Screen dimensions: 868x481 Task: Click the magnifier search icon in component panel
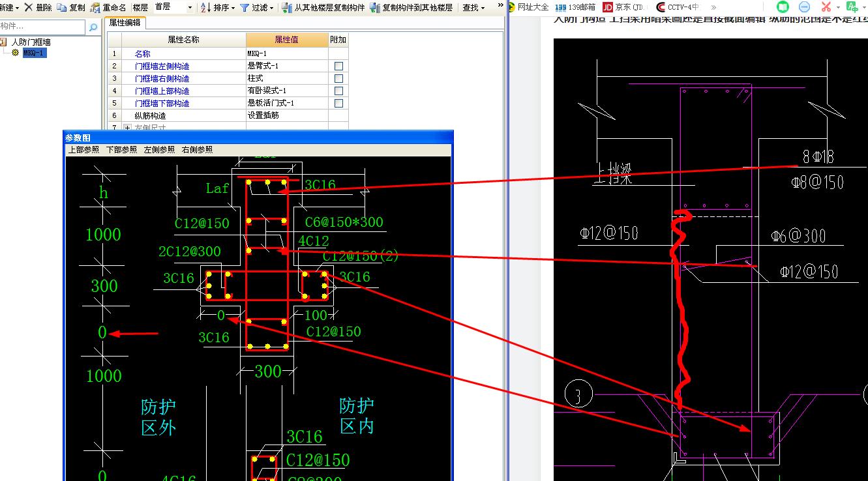tap(93, 27)
